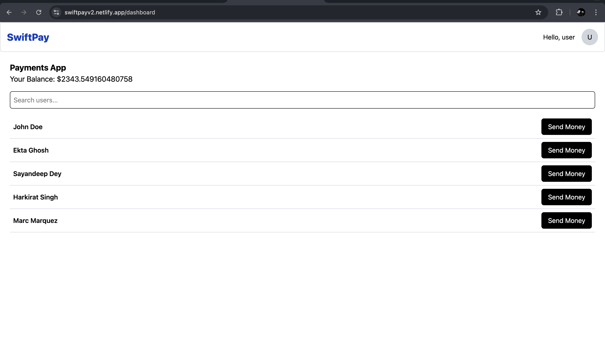Send money to Harkirat Singh
The image size is (605, 364).
point(566,197)
